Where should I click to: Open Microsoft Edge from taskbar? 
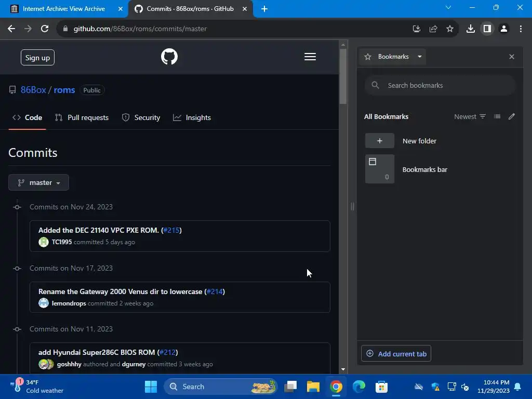coord(358,387)
